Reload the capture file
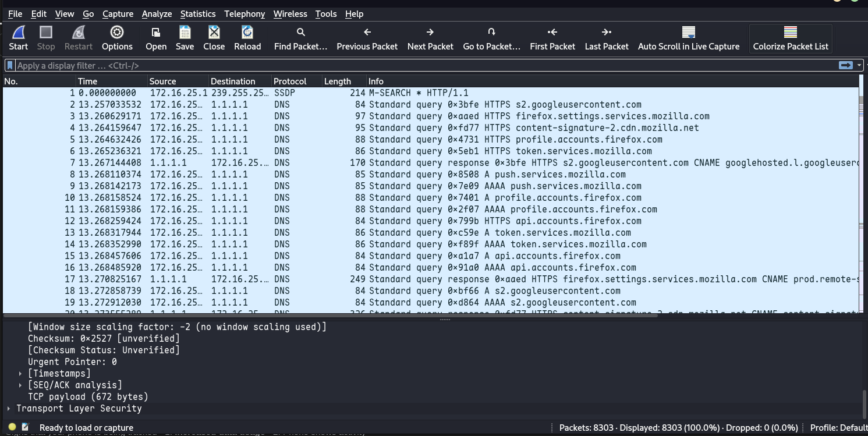This screenshot has height=436, width=868. (247, 38)
